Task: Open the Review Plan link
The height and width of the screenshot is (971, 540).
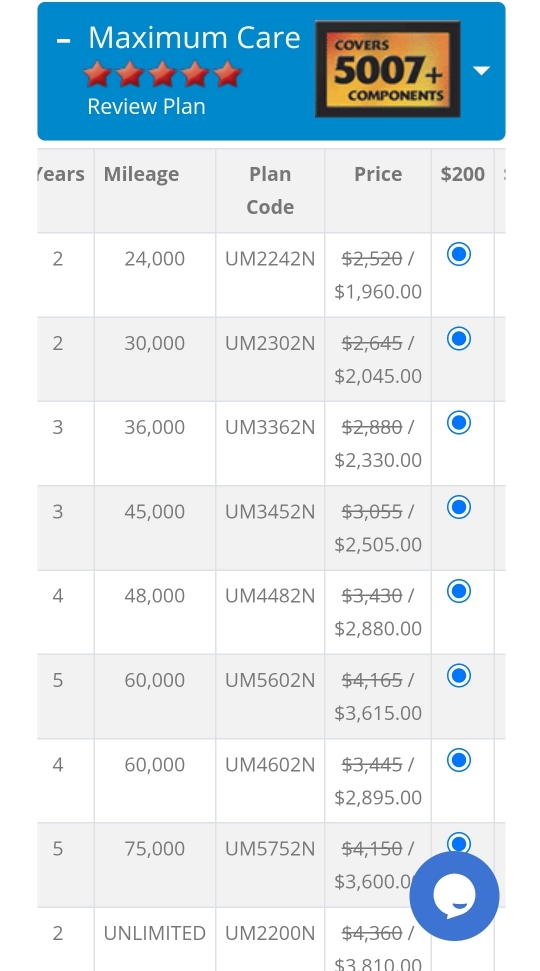Action: coord(146,107)
